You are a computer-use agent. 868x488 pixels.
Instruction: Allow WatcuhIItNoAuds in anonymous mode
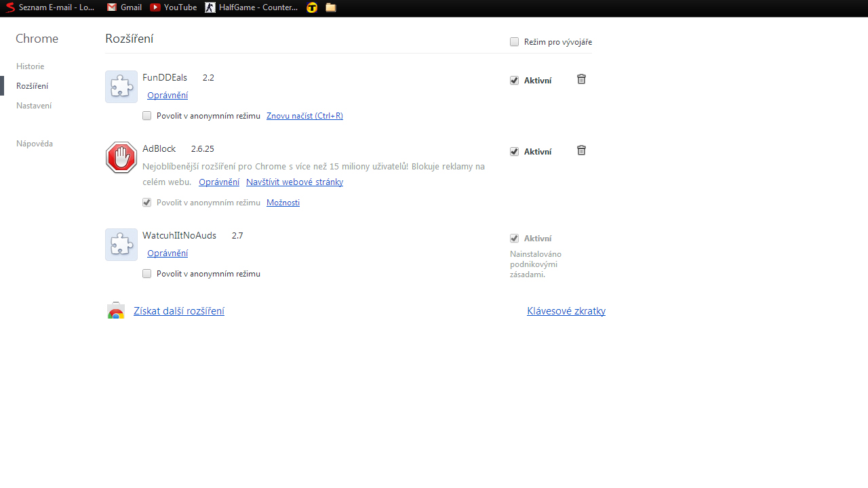click(x=146, y=274)
